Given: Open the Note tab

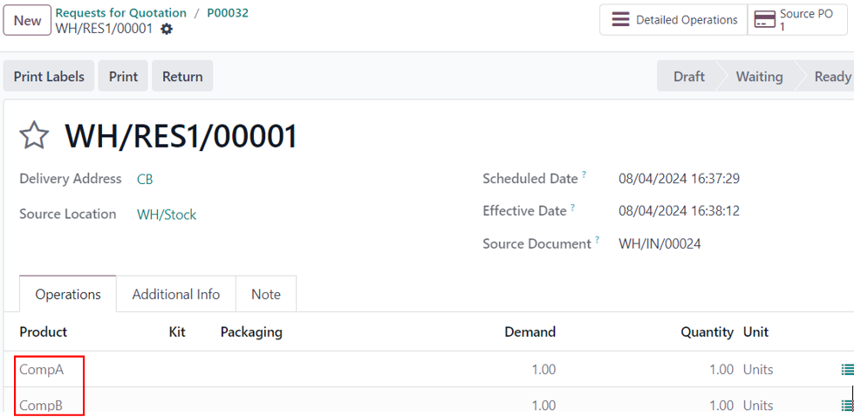Looking at the screenshot, I should (266, 294).
